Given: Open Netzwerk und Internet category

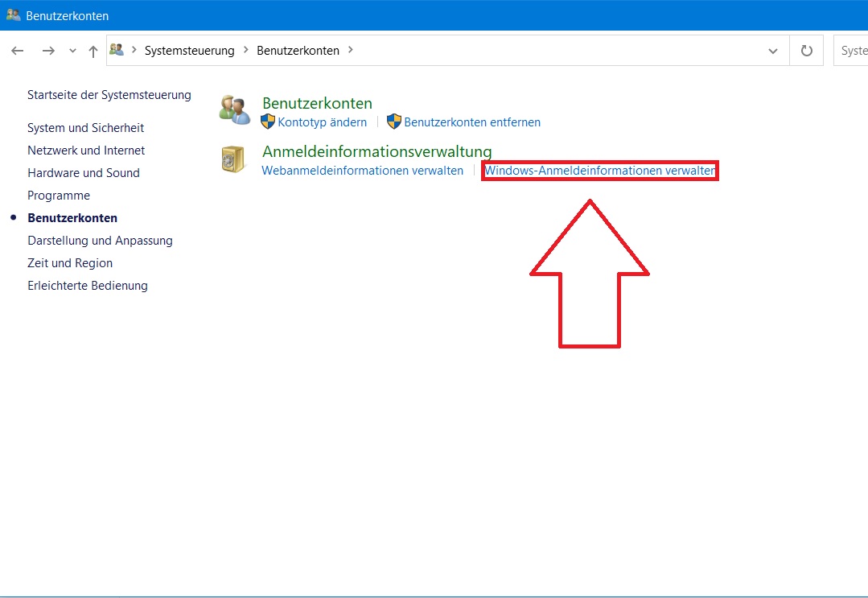Looking at the screenshot, I should tap(86, 151).
